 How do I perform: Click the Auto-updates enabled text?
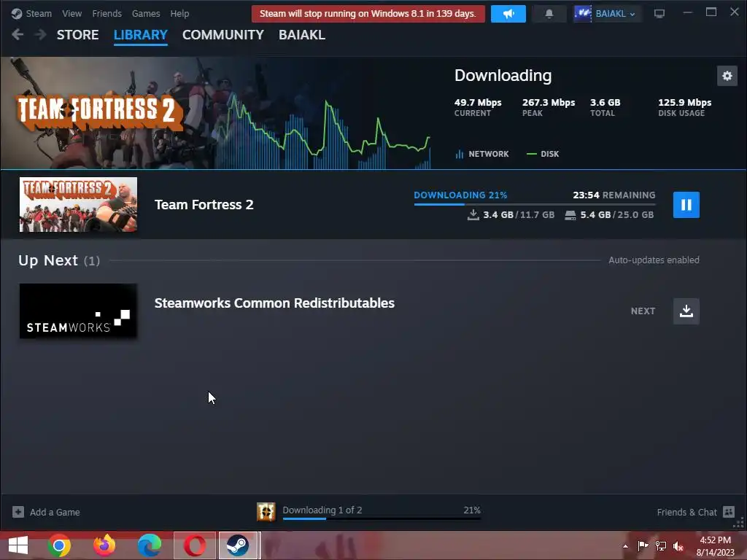[x=654, y=260]
